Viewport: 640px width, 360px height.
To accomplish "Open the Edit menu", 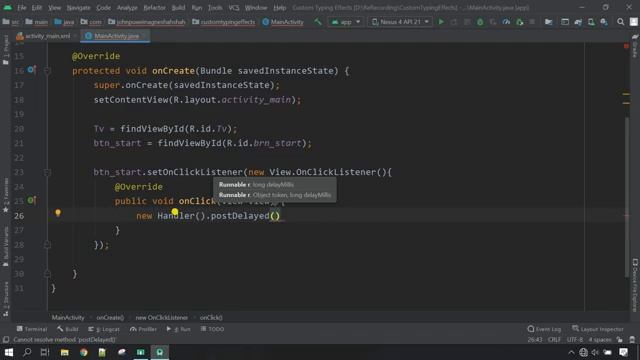I will 37,7.
